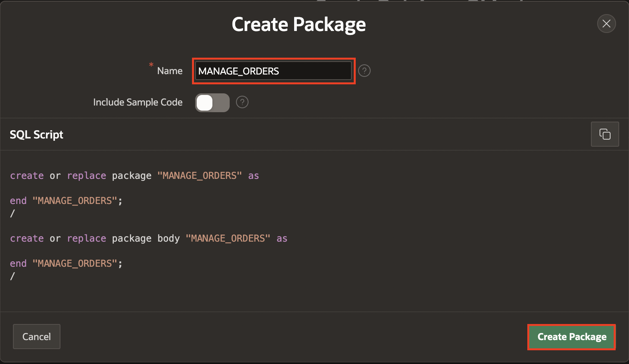Place cursor on first create or replace package line

pyautogui.click(x=134, y=176)
